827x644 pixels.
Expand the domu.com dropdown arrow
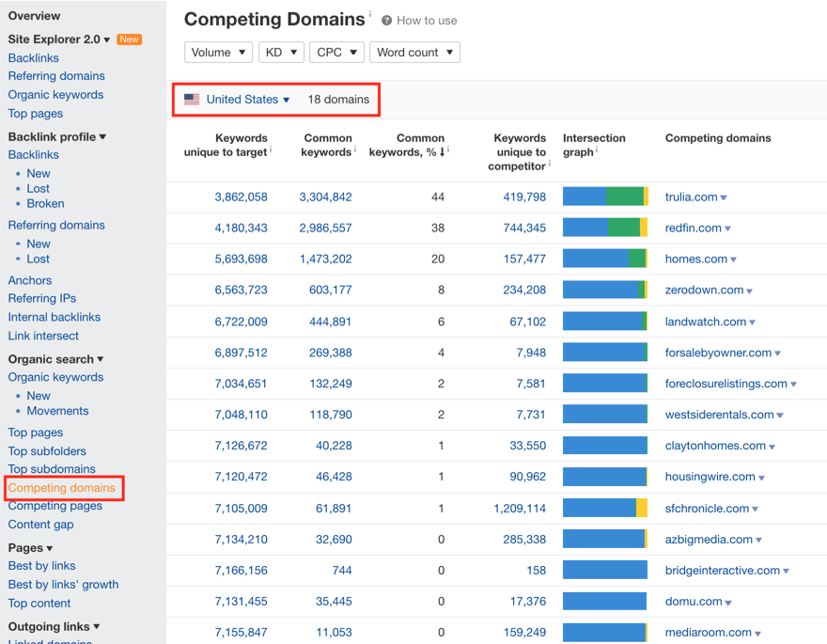click(x=728, y=603)
